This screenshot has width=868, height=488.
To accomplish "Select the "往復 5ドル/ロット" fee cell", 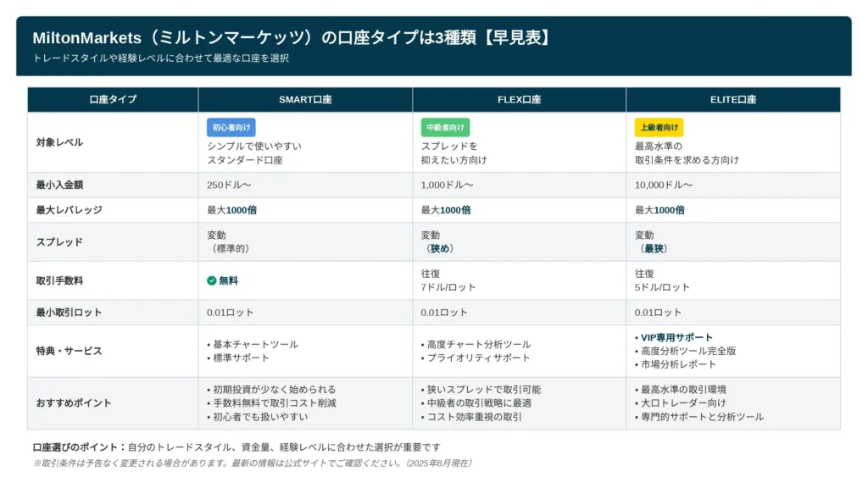I will click(733, 280).
